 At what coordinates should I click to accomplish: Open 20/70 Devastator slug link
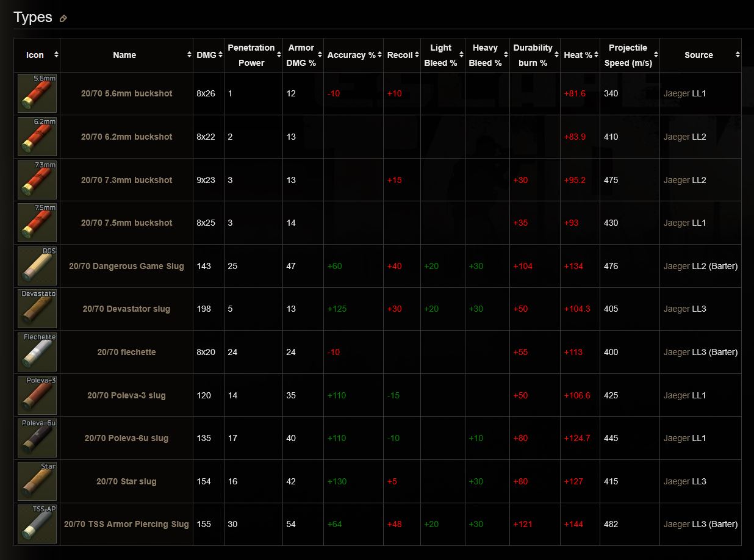coord(127,309)
